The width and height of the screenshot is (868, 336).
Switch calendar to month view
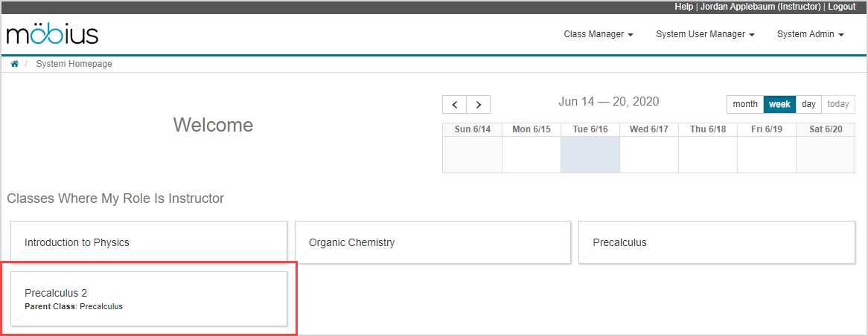click(744, 104)
